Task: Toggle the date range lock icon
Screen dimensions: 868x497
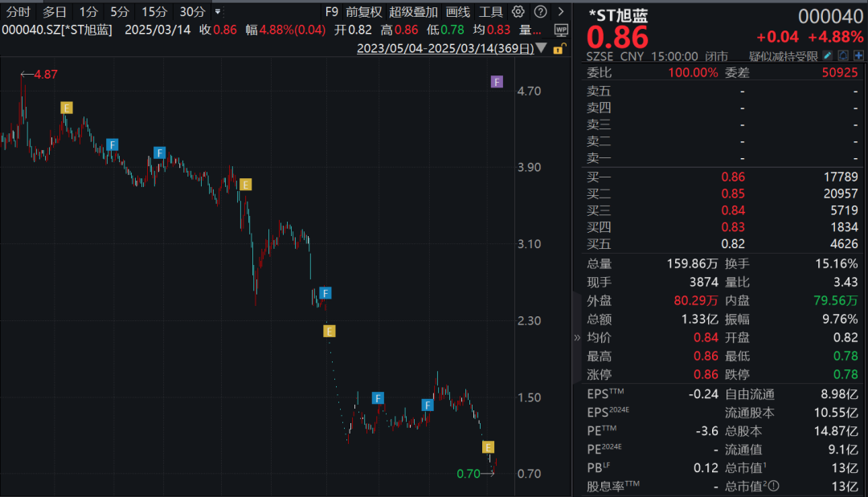Action: 559,49
